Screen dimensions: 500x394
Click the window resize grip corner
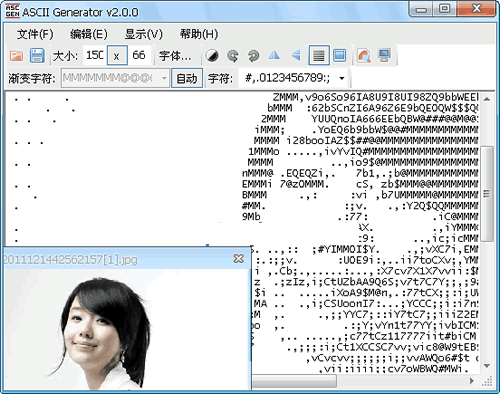(x=487, y=381)
